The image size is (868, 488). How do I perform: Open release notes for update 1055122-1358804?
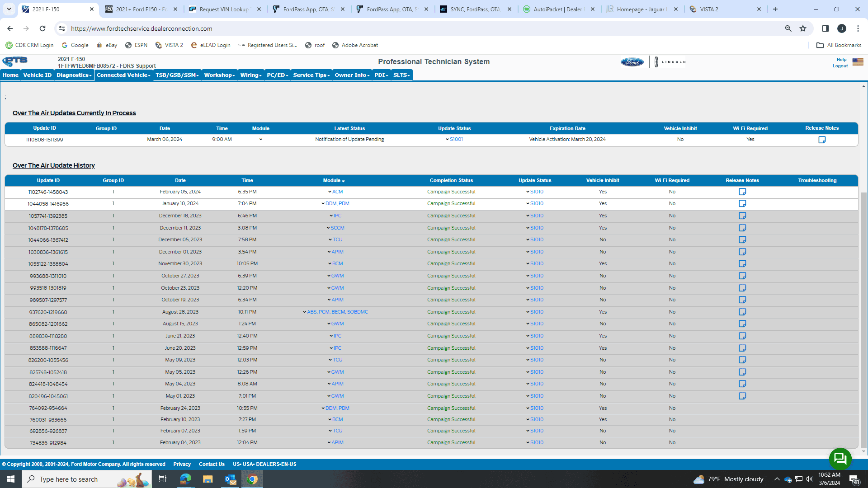[742, 263]
